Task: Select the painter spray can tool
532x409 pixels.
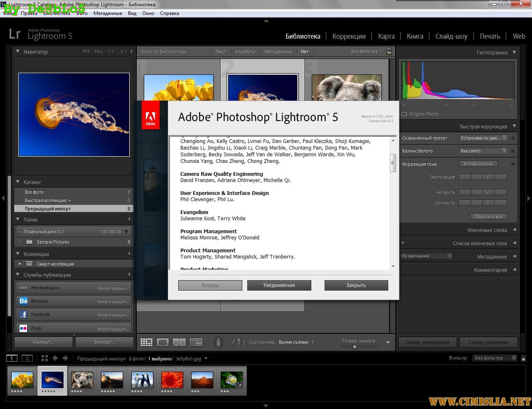Action: click(x=218, y=342)
